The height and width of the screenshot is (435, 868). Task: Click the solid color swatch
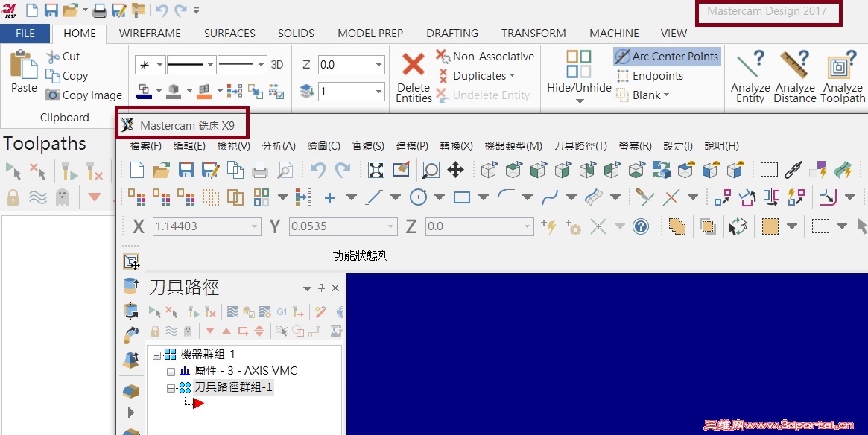(x=174, y=92)
